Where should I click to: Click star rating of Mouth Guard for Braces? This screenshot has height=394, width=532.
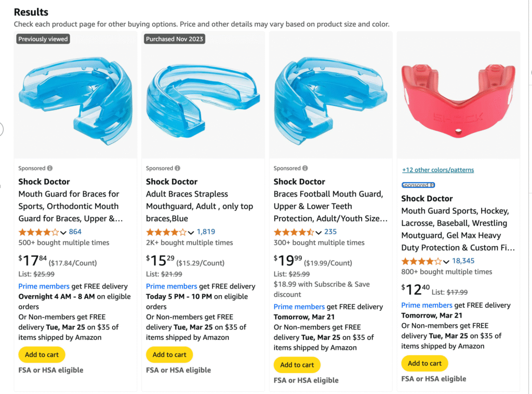[38, 232]
